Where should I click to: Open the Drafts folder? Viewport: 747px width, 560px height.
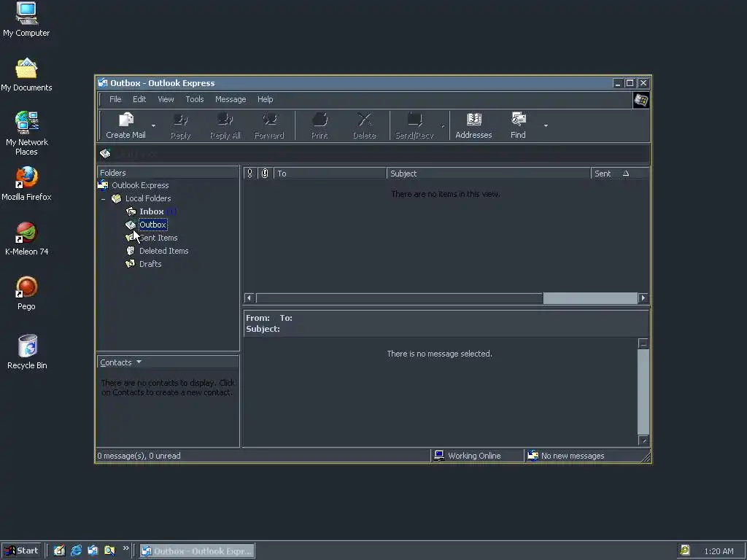pyautogui.click(x=150, y=264)
